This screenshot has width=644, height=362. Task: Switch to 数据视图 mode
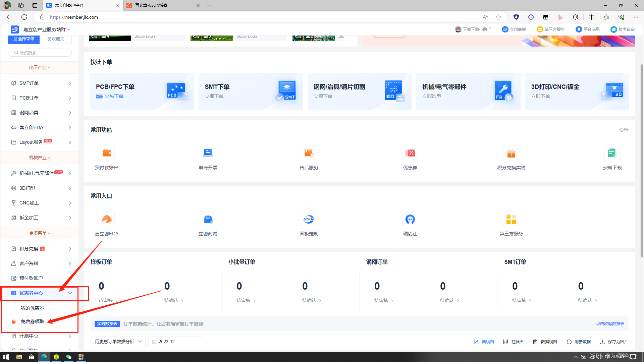[545, 342]
